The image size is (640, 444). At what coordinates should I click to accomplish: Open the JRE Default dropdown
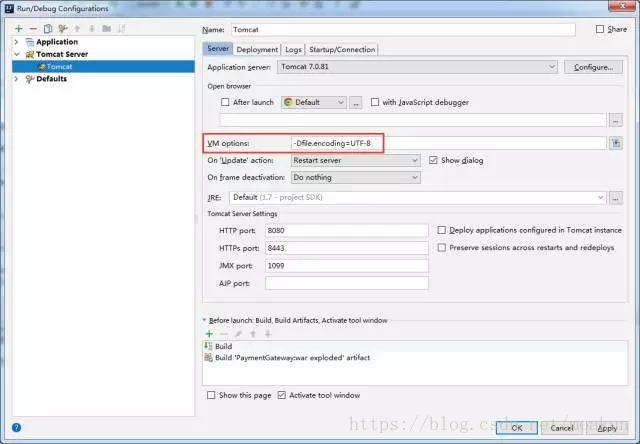pyautogui.click(x=418, y=198)
